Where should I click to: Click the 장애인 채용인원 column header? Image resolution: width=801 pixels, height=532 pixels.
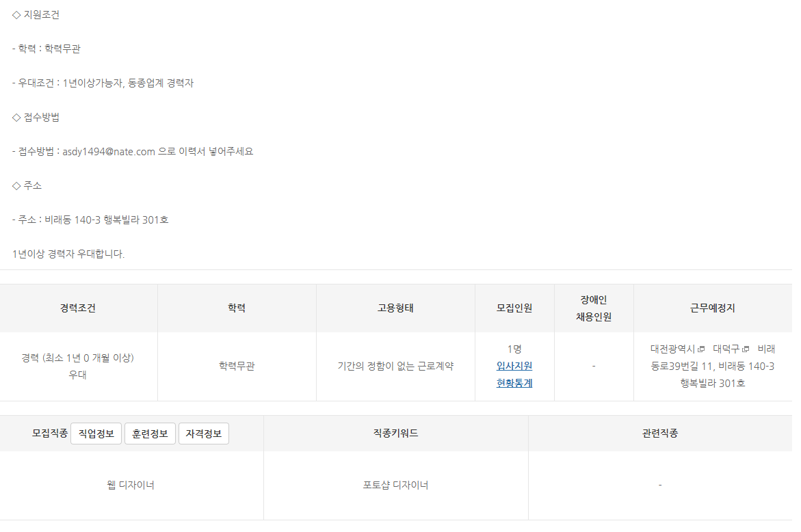[x=594, y=308]
